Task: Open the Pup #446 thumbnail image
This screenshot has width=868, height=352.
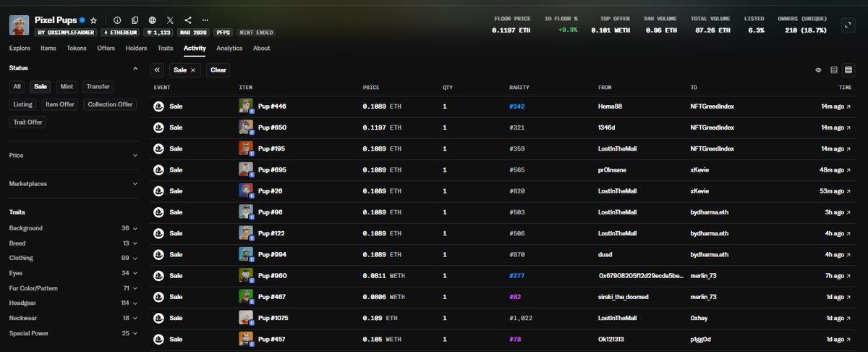Action: [245, 106]
